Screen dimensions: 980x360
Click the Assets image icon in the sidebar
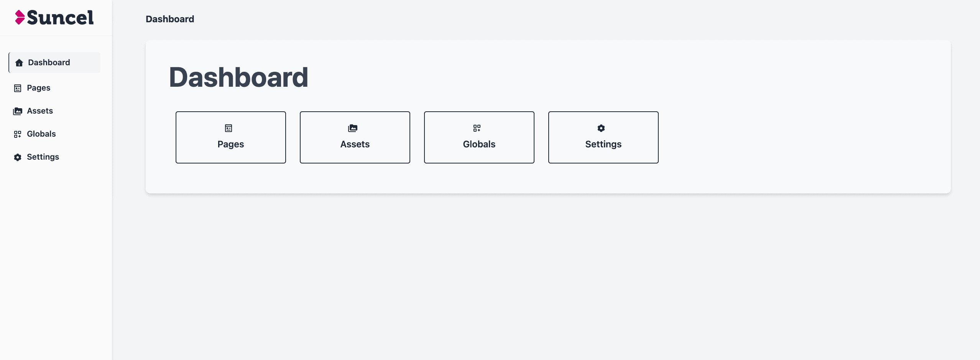pyautogui.click(x=18, y=111)
